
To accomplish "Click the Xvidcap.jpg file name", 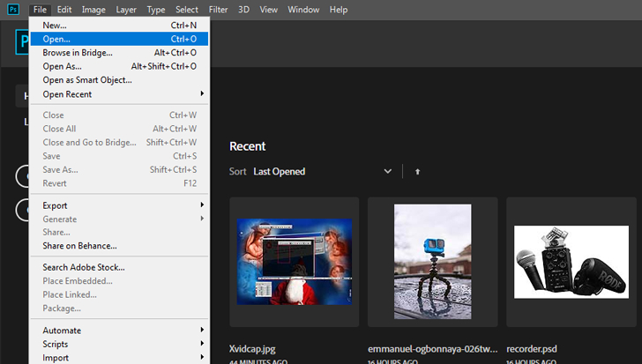I will pos(252,349).
